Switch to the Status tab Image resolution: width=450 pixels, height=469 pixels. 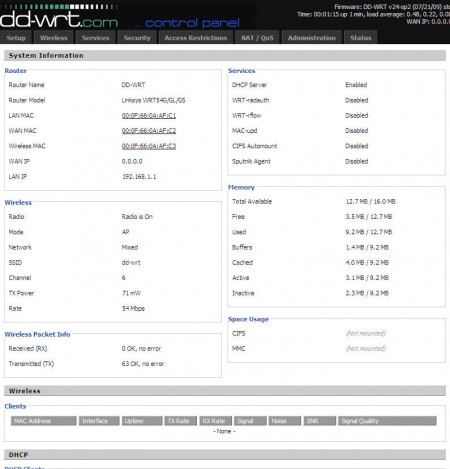click(x=360, y=38)
